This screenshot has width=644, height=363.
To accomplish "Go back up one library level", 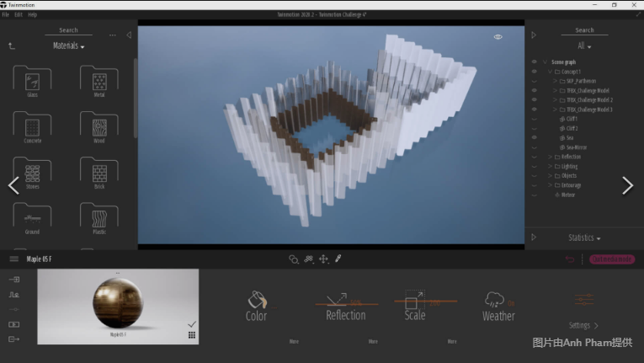I will (12, 46).
